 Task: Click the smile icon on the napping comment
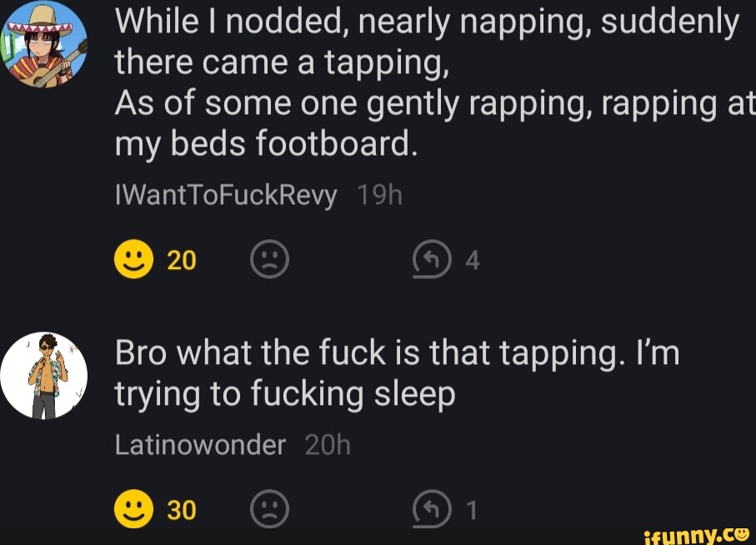[x=134, y=261]
